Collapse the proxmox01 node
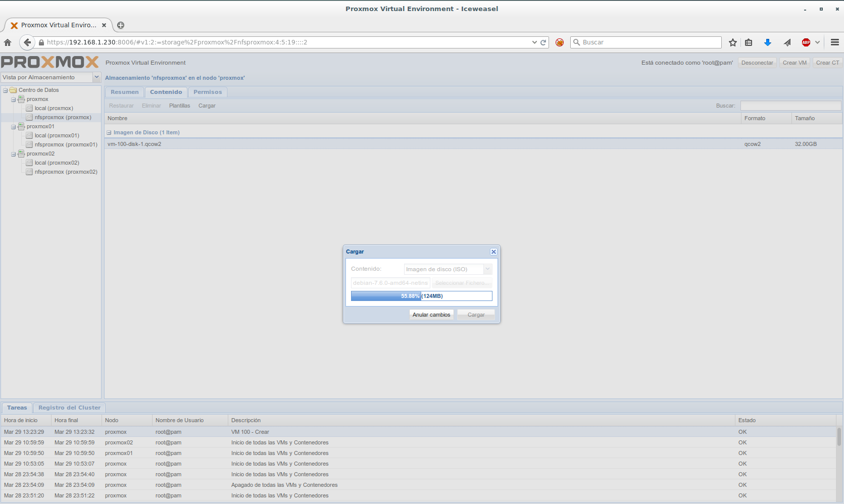This screenshot has height=504, width=844. coord(14,127)
